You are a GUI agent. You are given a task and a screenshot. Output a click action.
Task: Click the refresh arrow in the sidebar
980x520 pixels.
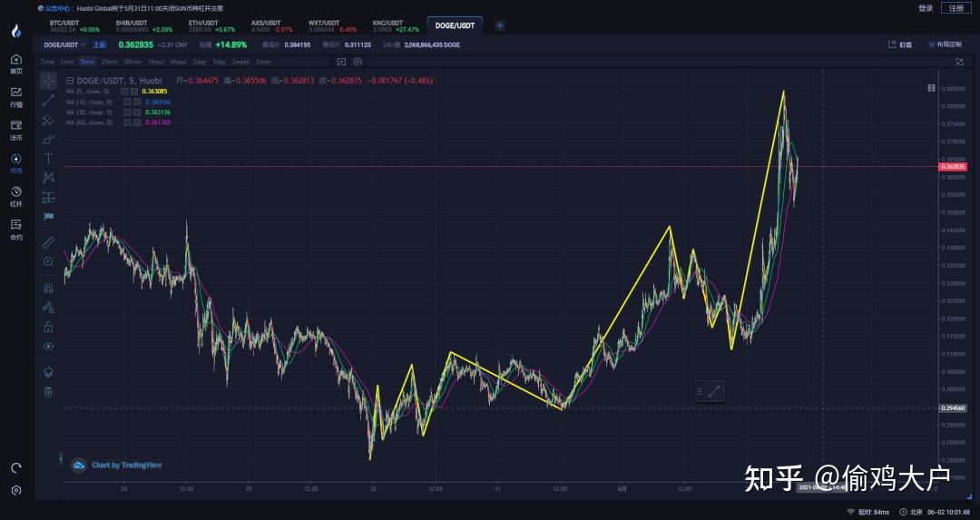[x=16, y=467]
